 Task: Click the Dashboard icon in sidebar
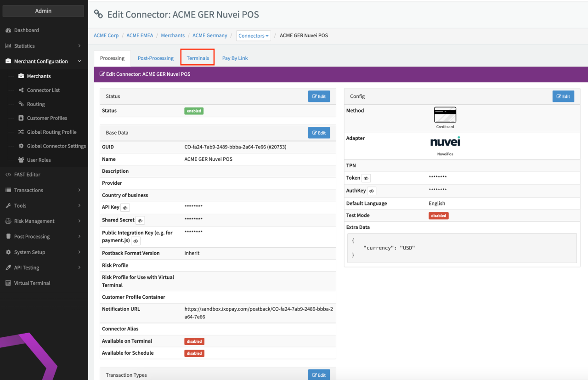[x=8, y=30]
